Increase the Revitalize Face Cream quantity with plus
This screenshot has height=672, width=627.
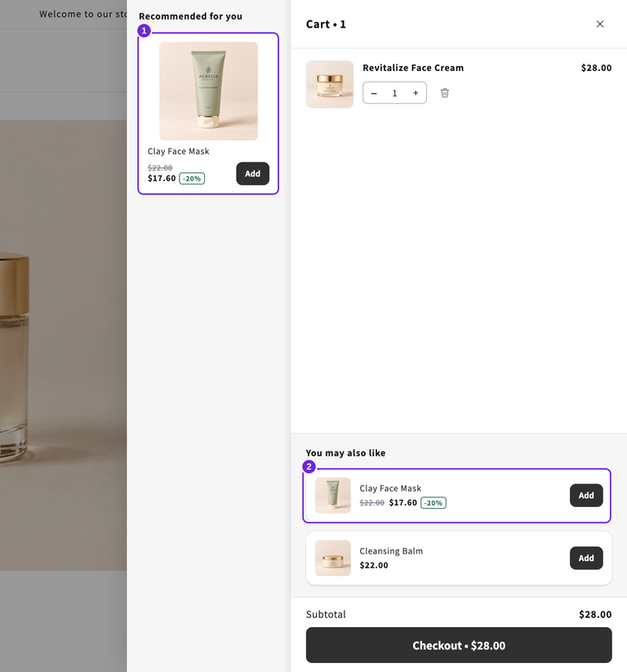point(416,93)
